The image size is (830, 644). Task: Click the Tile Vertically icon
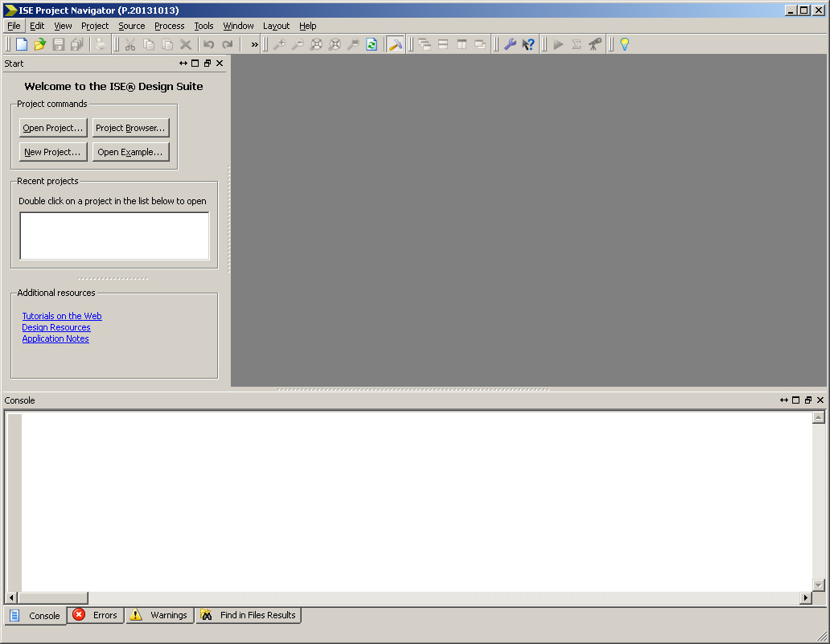coord(462,44)
